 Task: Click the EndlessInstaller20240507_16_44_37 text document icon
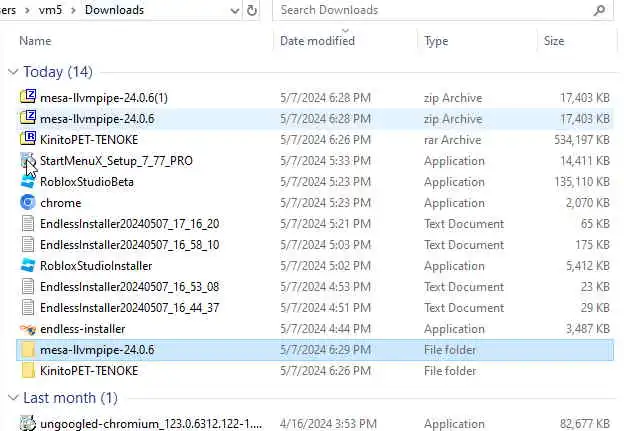pyautogui.click(x=28, y=308)
